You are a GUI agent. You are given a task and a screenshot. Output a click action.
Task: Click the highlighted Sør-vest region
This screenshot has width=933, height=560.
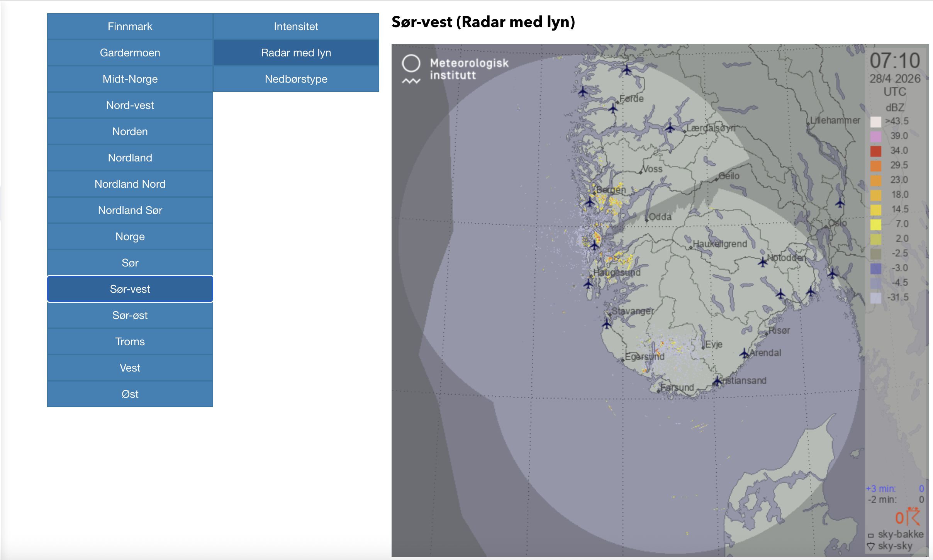[130, 289]
